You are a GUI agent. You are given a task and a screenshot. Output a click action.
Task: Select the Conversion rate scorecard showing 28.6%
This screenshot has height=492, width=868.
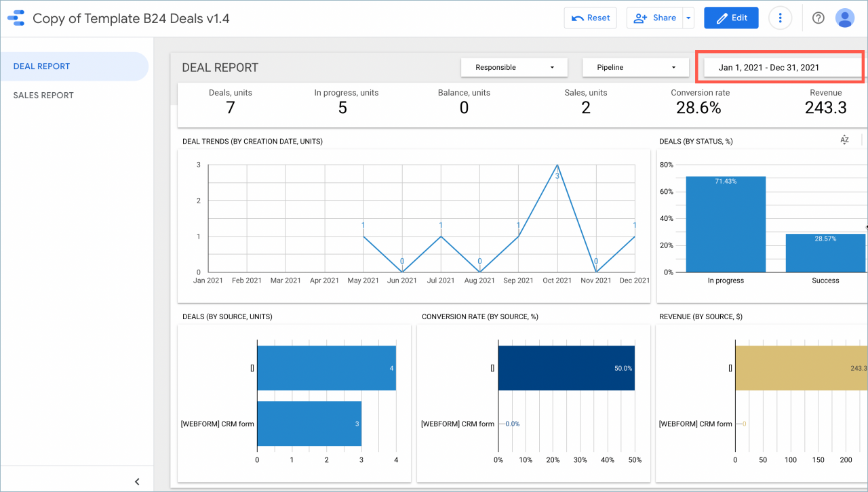click(x=700, y=101)
